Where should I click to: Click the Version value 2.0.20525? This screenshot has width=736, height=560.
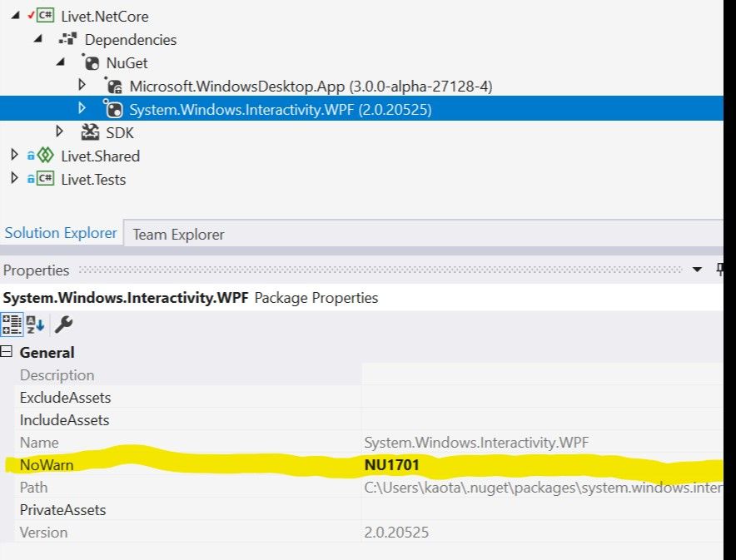396,533
